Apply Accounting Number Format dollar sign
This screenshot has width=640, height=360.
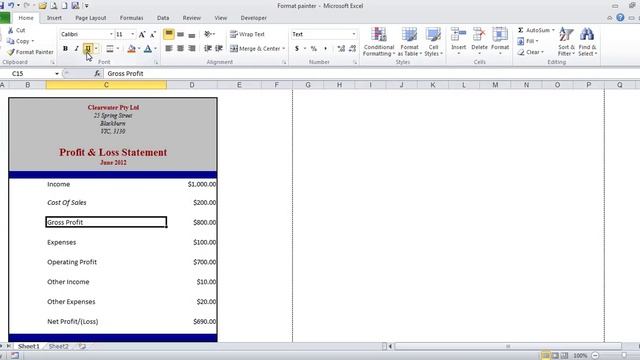[297, 49]
